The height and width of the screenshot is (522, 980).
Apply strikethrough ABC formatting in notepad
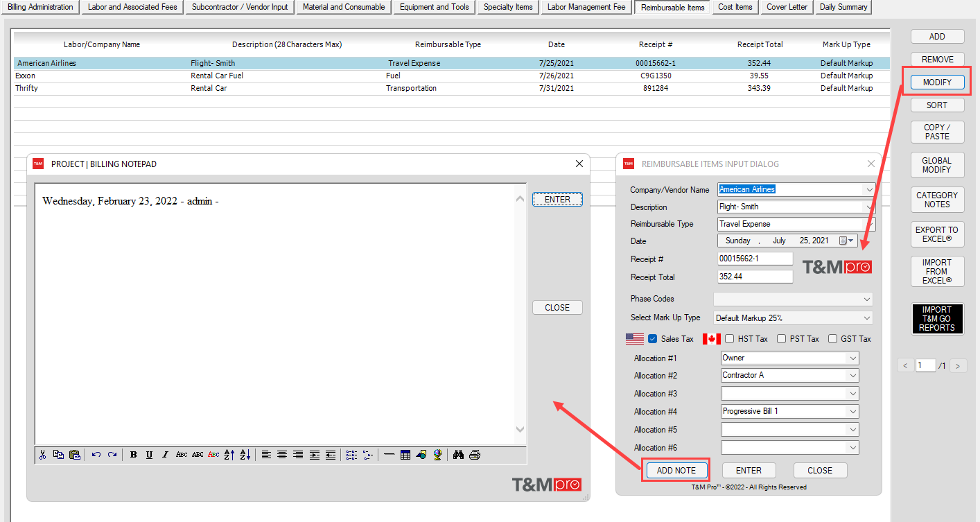(x=198, y=455)
